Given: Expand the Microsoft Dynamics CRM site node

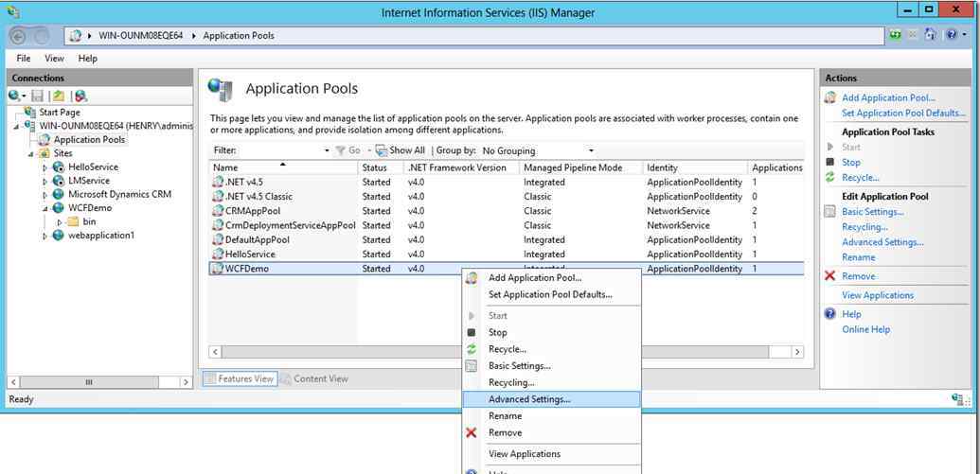Looking at the screenshot, I should click(x=45, y=195).
